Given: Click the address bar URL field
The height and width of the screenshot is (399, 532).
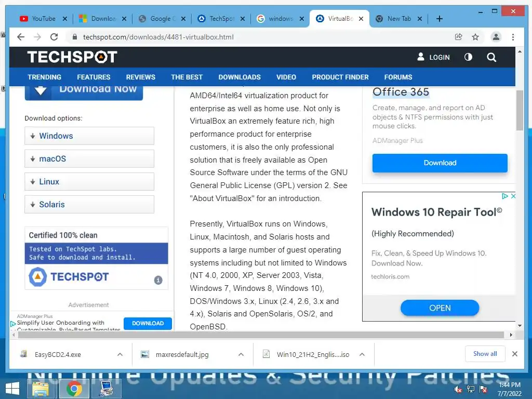Looking at the screenshot, I should click(x=261, y=37).
